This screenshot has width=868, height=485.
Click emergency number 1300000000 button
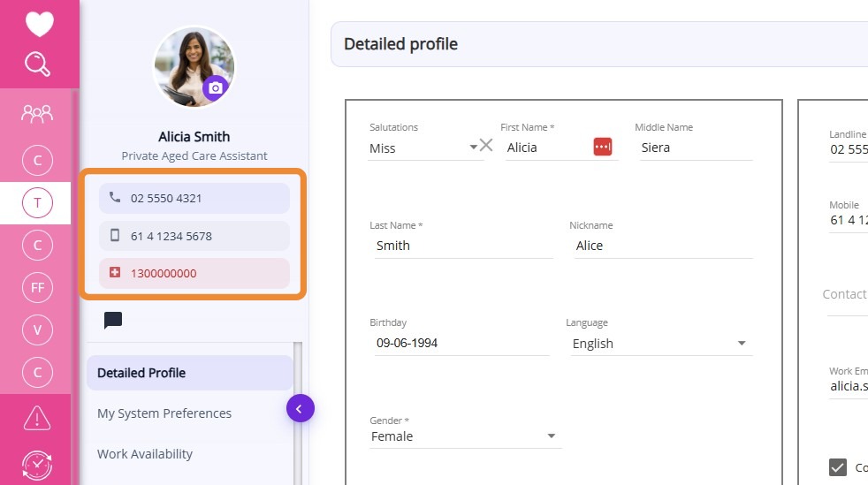[194, 273]
